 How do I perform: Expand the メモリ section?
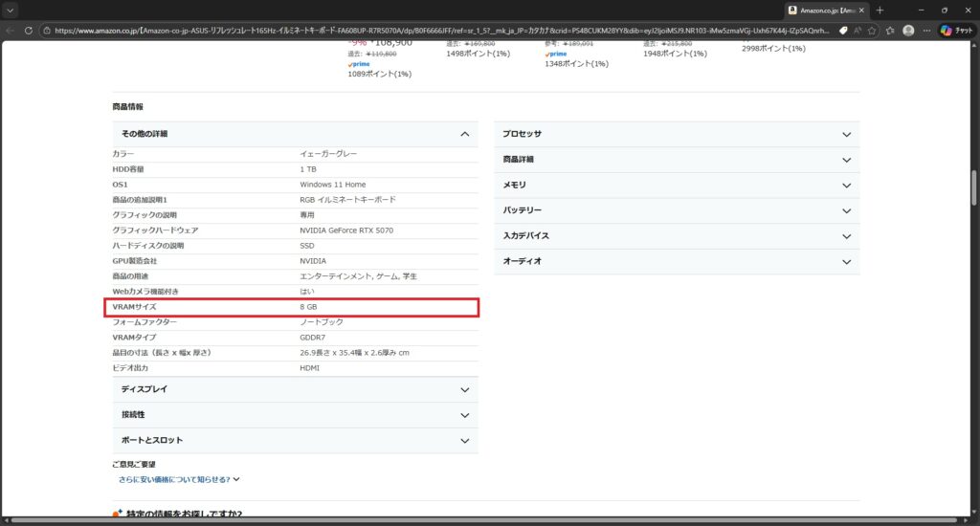coord(846,185)
